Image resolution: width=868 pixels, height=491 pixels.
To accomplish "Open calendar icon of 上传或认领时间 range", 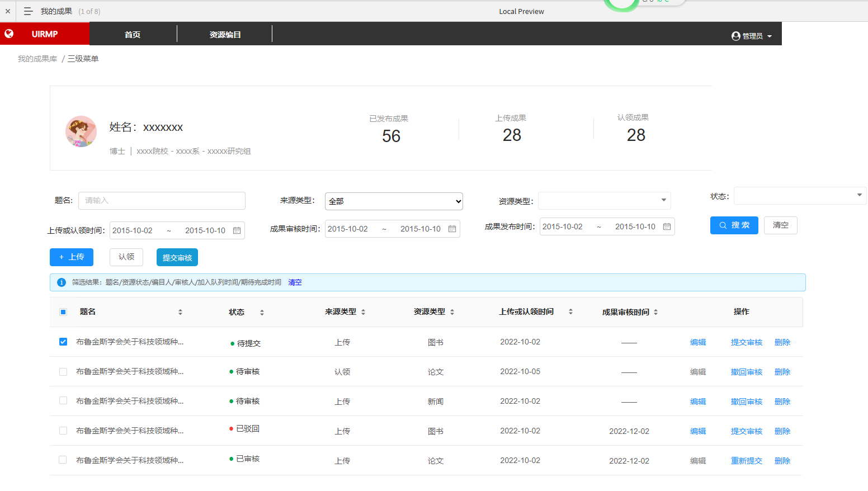I will click(237, 230).
